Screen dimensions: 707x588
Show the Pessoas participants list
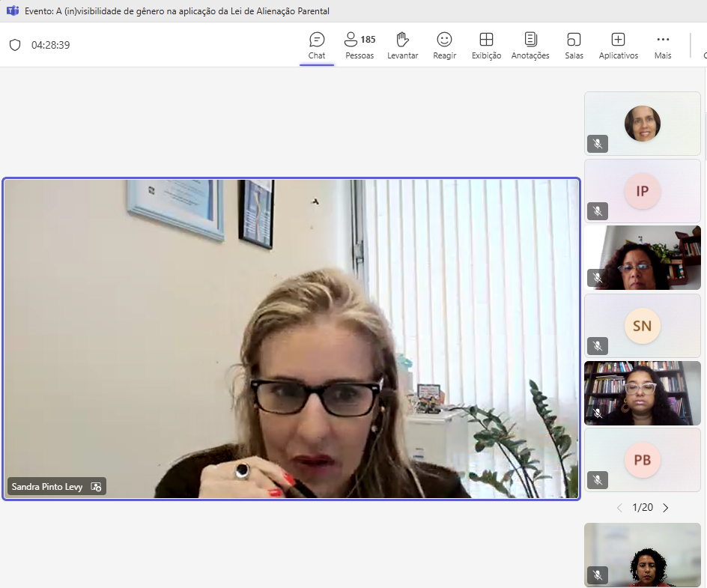tap(359, 46)
